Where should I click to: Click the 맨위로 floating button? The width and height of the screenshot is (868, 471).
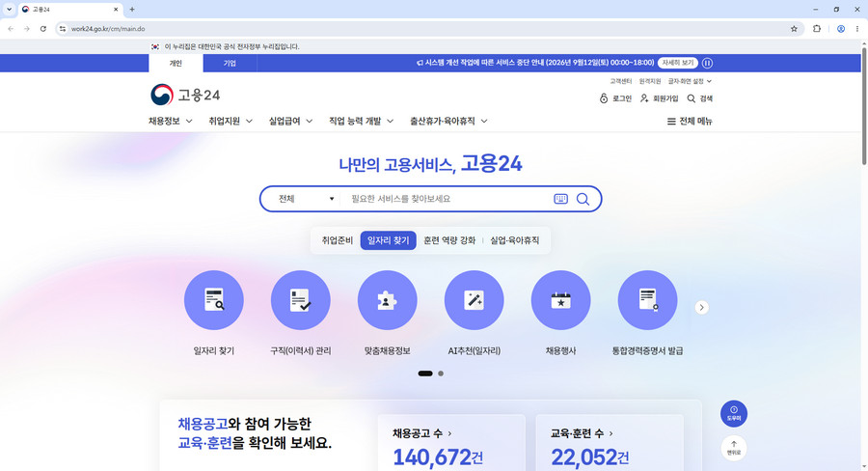pyautogui.click(x=734, y=448)
